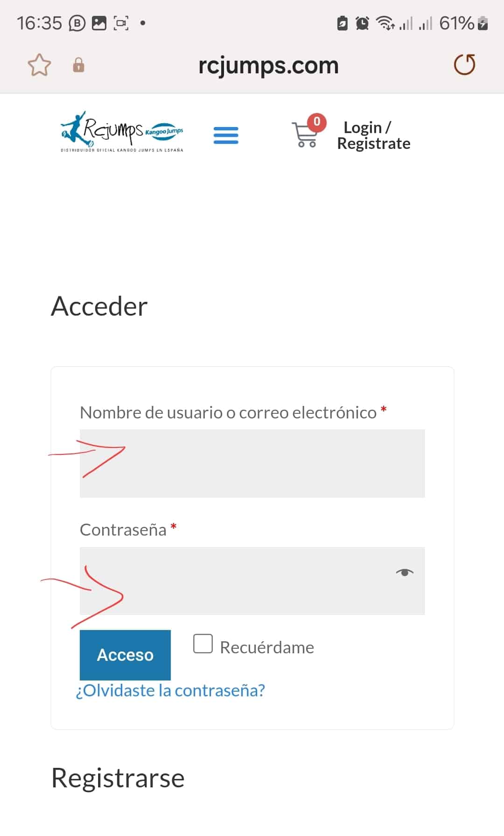This screenshot has width=504, height=836.
Task: Tap the red cart count badge
Action: 317,122
